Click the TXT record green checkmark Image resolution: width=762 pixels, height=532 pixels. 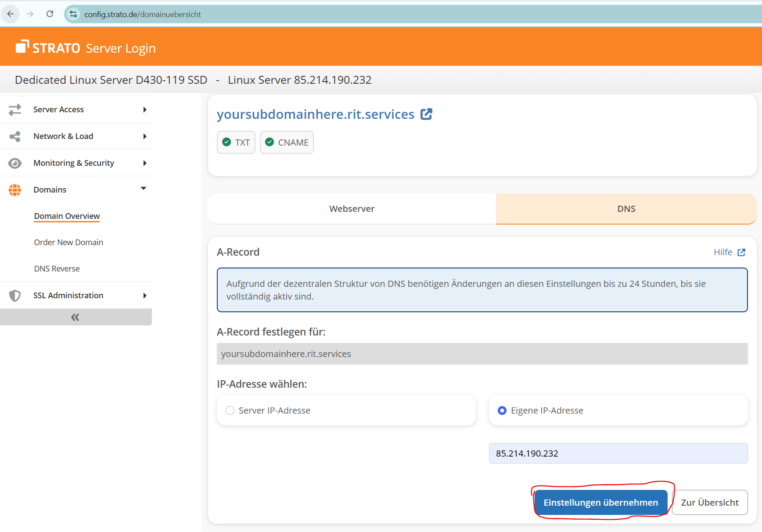click(226, 142)
